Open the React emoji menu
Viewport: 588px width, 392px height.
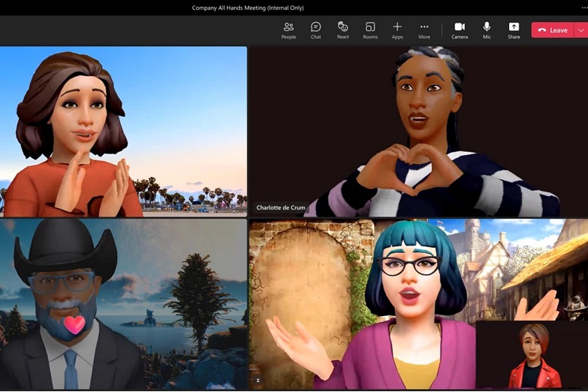pyautogui.click(x=343, y=30)
